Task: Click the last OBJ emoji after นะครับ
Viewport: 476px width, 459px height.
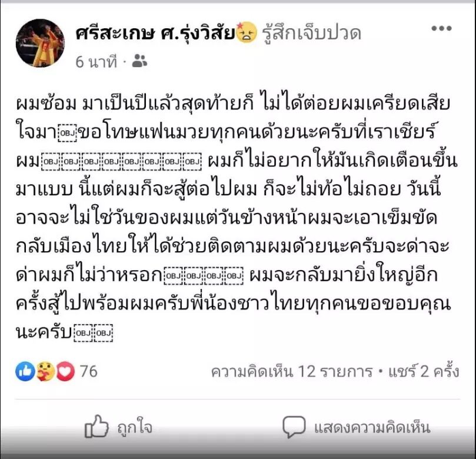Action: pos(104,333)
